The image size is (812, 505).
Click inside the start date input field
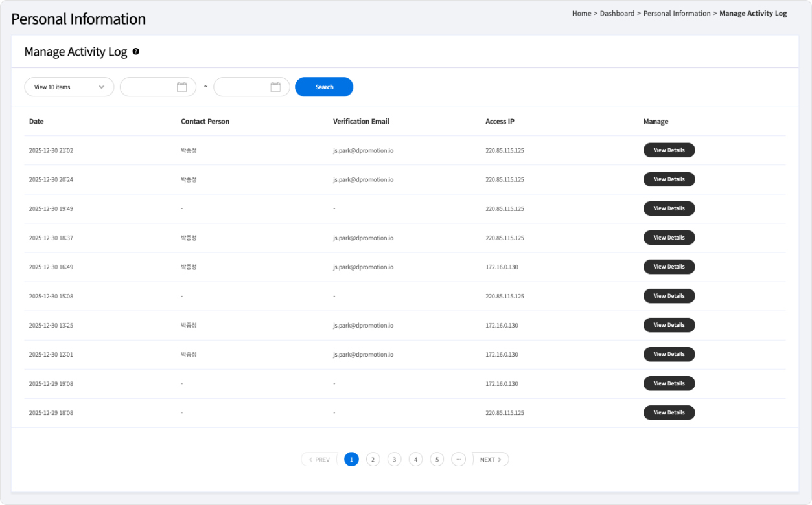tap(148, 87)
